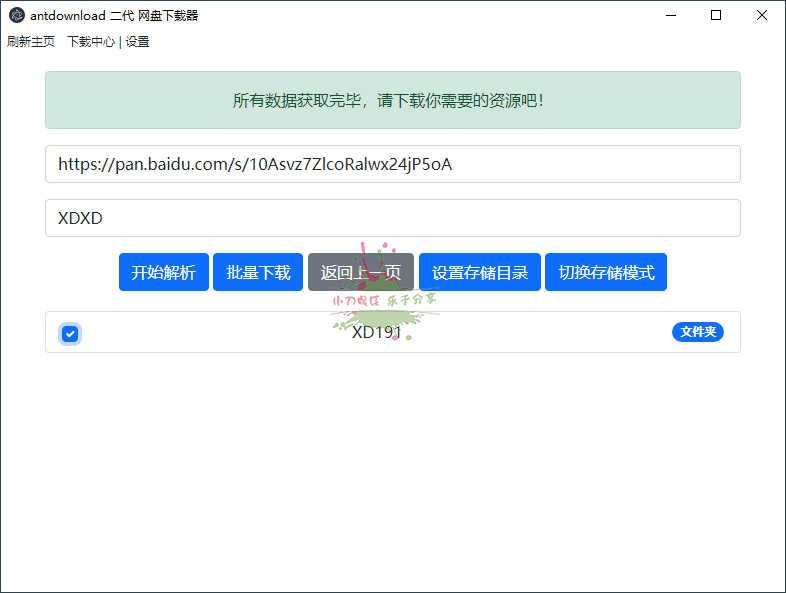Click the 小刀娱乐 watermark text
The image size is (786, 593).
[355, 299]
